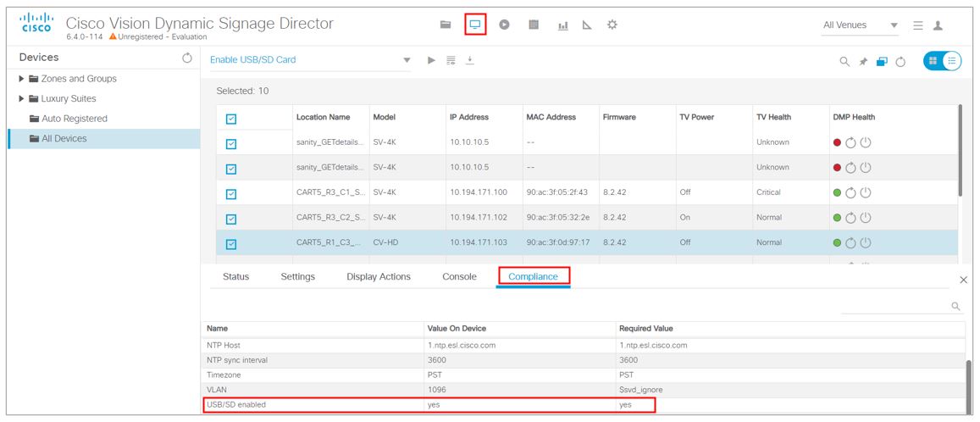Click the Value On Device column header

(x=457, y=328)
